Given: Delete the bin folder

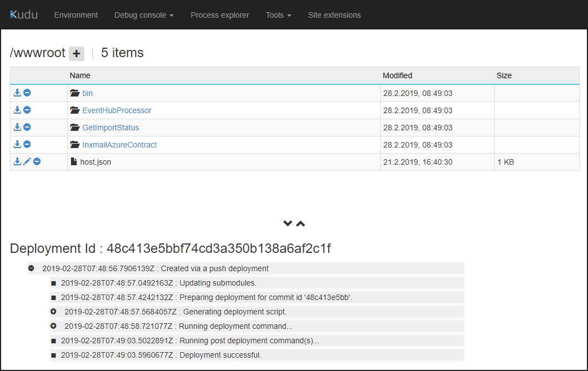Looking at the screenshot, I should point(27,93).
